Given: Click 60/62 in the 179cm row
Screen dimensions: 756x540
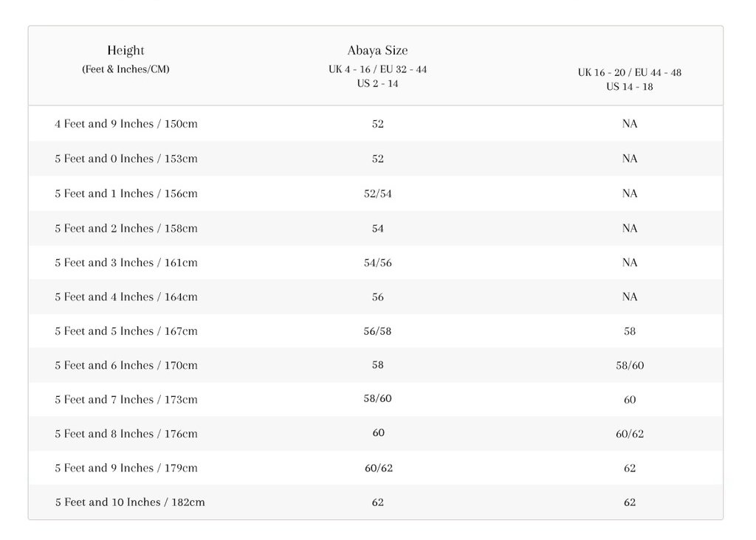Looking at the screenshot, I should click(x=379, y=468).
